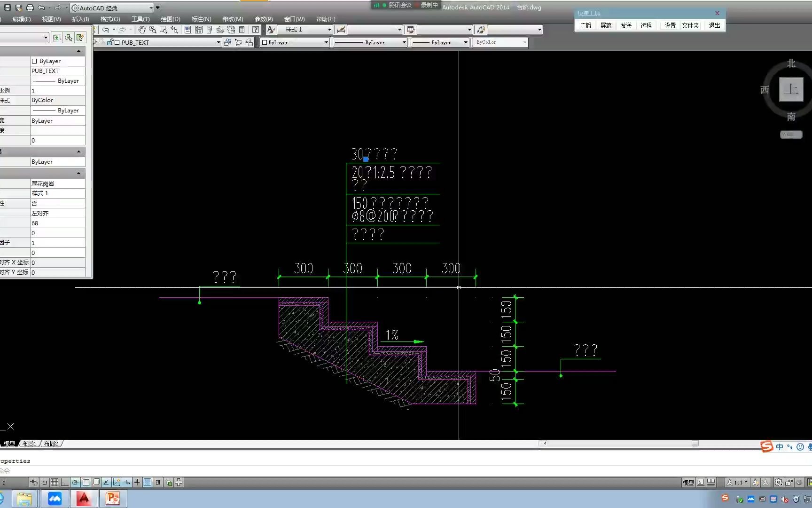Viewport: 812px width, 508px height.
Task: Click the ViewCube 上 top face
Action: [791, 89]
